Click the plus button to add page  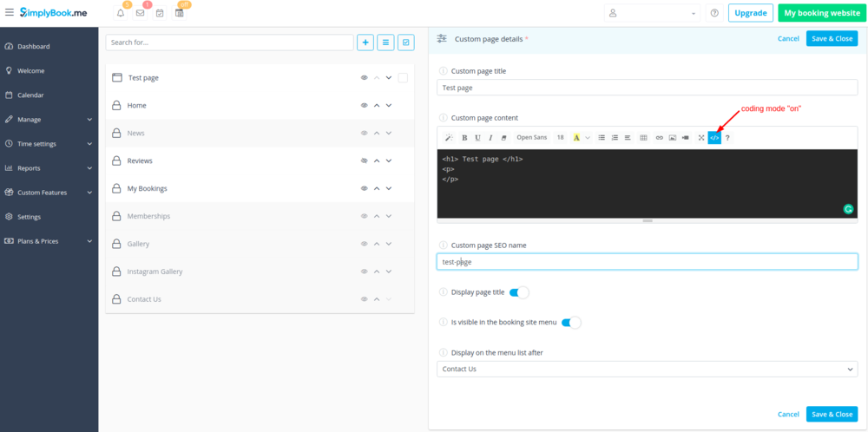365,42
